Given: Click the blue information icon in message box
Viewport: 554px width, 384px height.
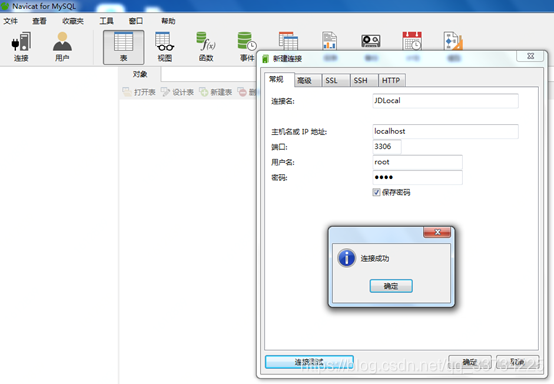Looking at the screenshot, I should 347,258.
